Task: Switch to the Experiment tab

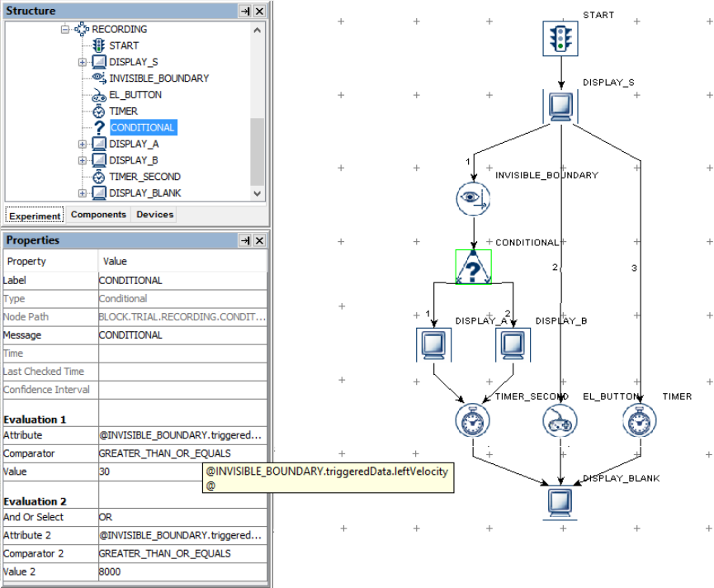Action: 35,216
